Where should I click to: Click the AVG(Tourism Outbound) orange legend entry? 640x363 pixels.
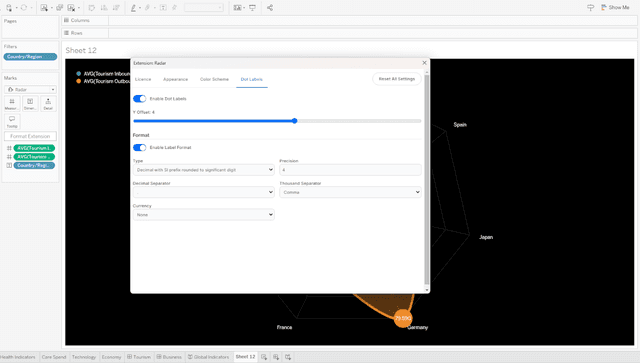click(x=103, y=81)
